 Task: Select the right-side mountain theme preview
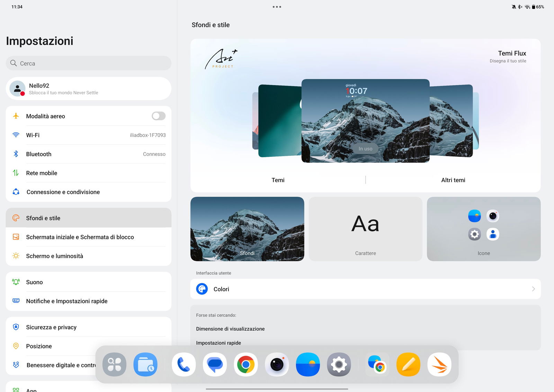pos(451,121)
